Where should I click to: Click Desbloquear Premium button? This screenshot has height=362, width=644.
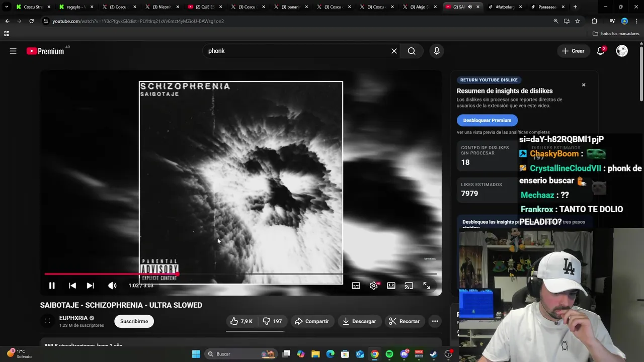[x=487, y=120]
